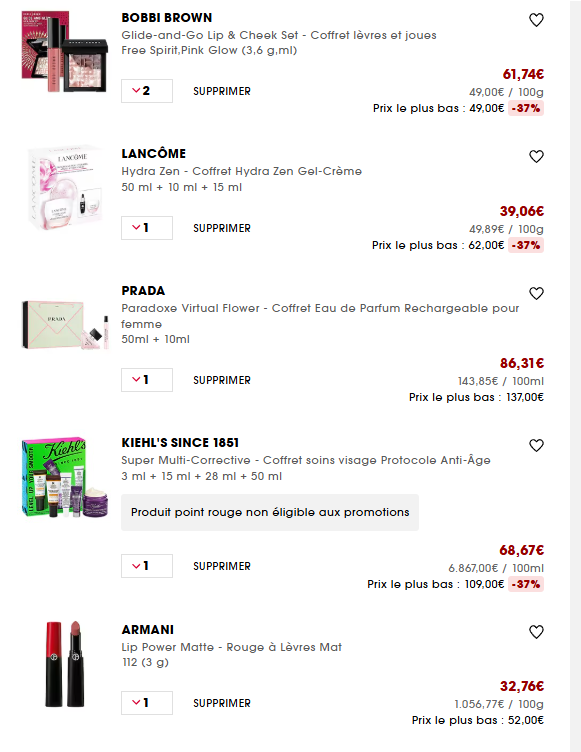
Task: Open Armani lipstick product image
Action: 65,664
